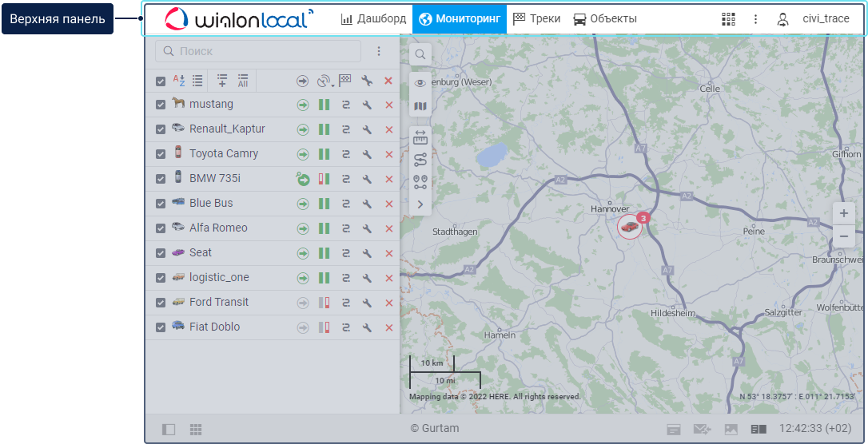
Task: Toggle the Fiat Doblo checkbox
Action: [x=161, y=327]
